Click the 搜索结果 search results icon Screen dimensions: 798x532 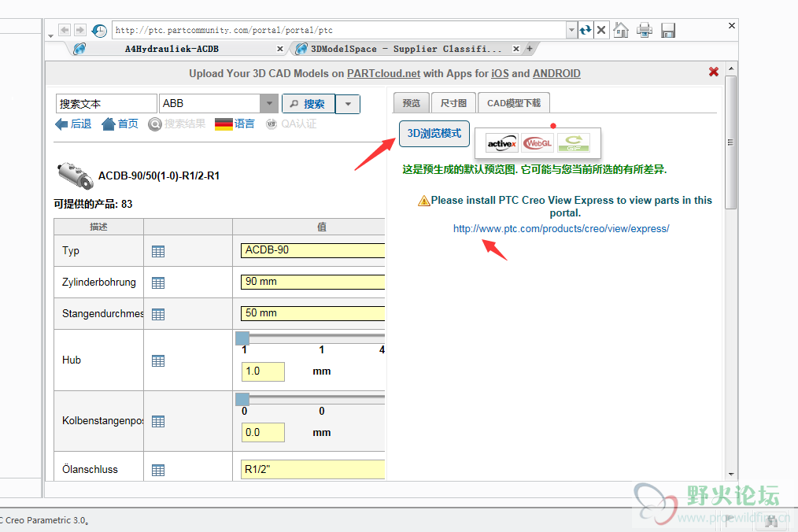tap(155, 124)
